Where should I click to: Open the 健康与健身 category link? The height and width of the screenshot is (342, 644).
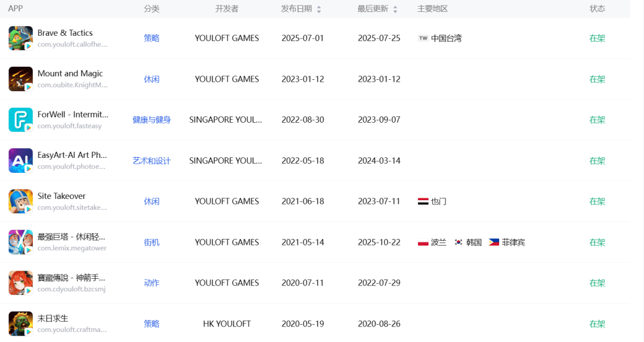click(x=151, y=120)
